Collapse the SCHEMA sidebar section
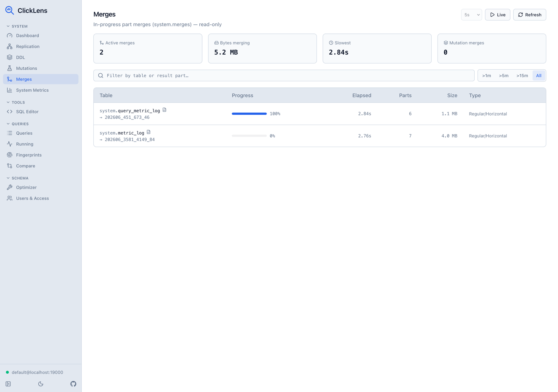The image size is (558, 392). [18, 178]
